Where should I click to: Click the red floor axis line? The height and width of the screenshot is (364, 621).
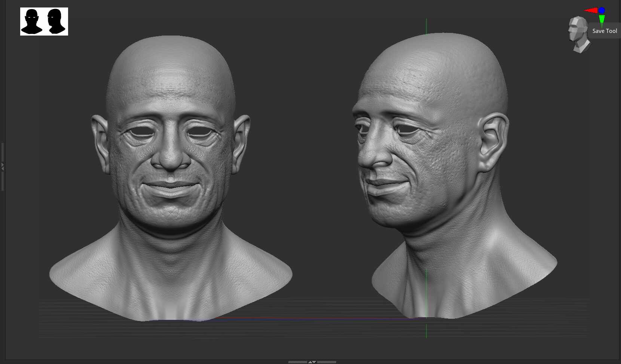click(262, 318)
